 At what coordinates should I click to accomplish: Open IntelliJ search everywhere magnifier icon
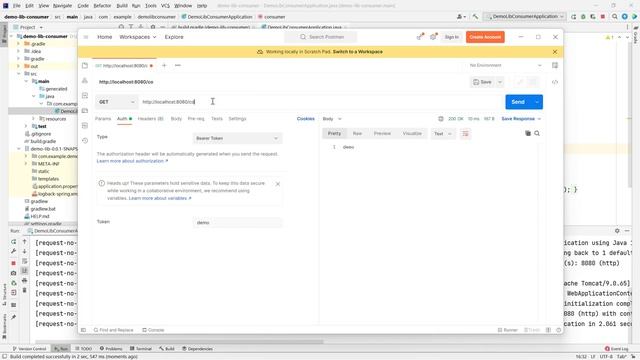[614, 17]
